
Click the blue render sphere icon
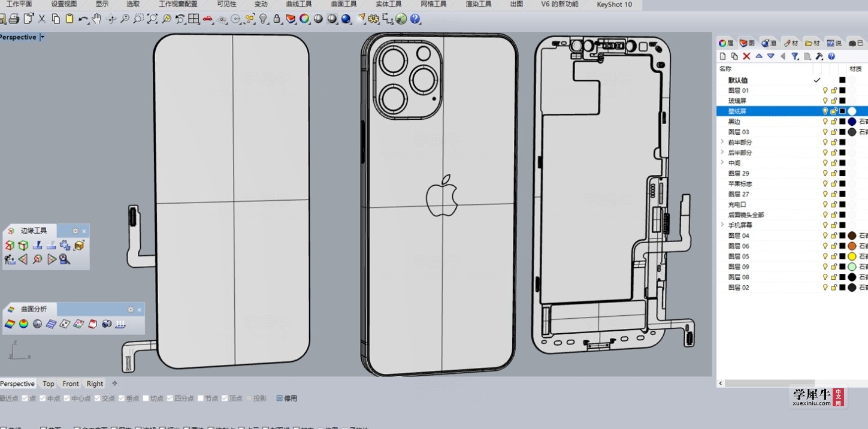pos(346,19)
